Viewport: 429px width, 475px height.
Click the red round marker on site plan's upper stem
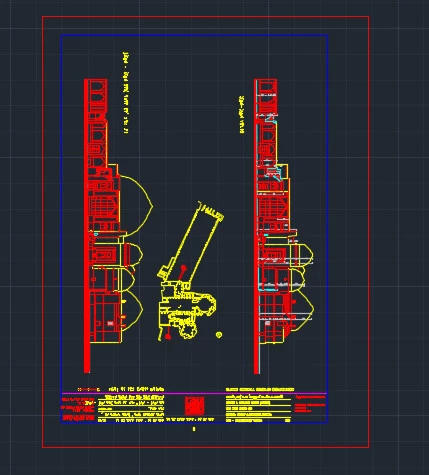tap(183, 268)
